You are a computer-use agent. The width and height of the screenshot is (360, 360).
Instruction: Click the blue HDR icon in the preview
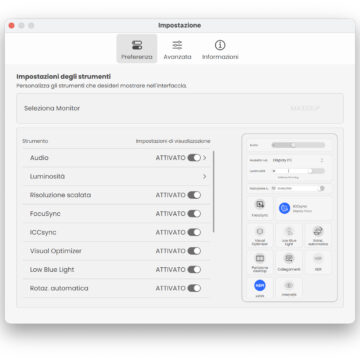click(x=260, y=285)
